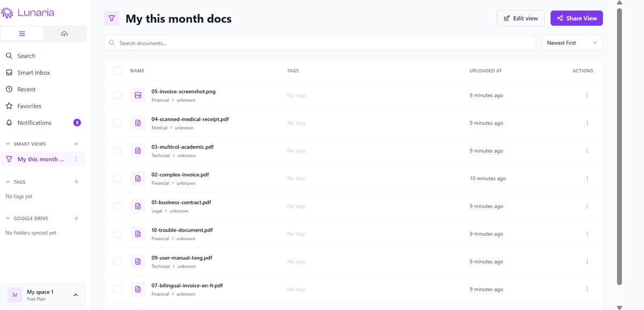This screenshot has width=644, height=310.
Task: Focus the Search documents field
Action: point(320,43)
